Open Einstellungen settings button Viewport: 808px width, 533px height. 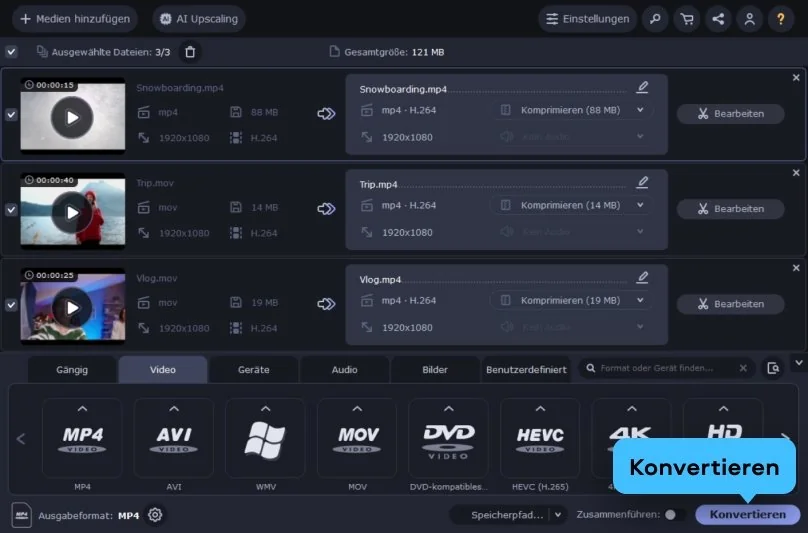[587, 19]
